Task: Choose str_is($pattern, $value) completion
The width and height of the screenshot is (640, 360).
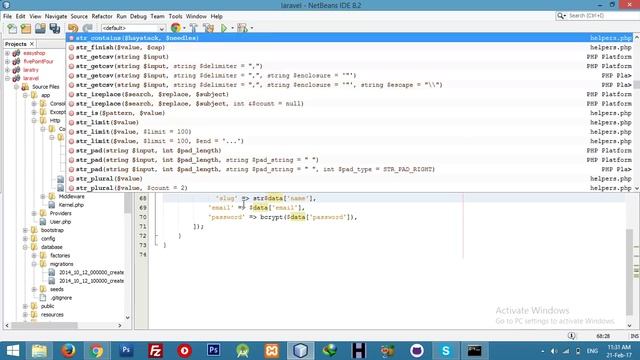Action: (x=350, y=113)
